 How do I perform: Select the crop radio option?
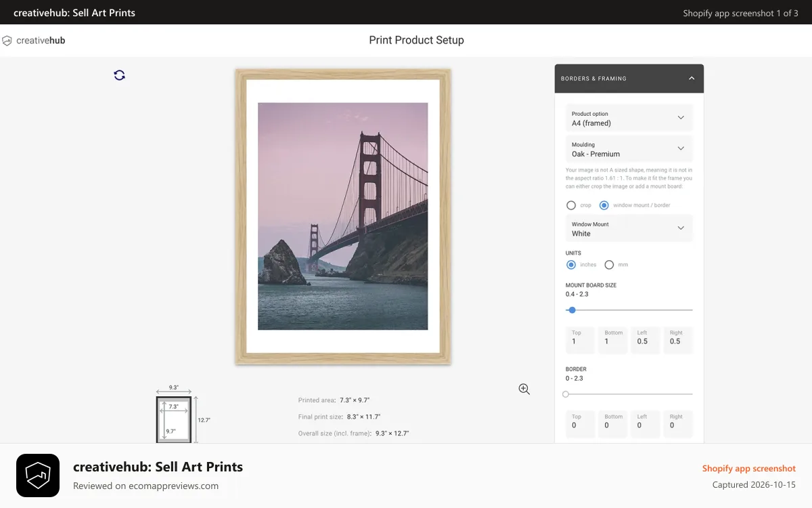(x=571, y=205)
